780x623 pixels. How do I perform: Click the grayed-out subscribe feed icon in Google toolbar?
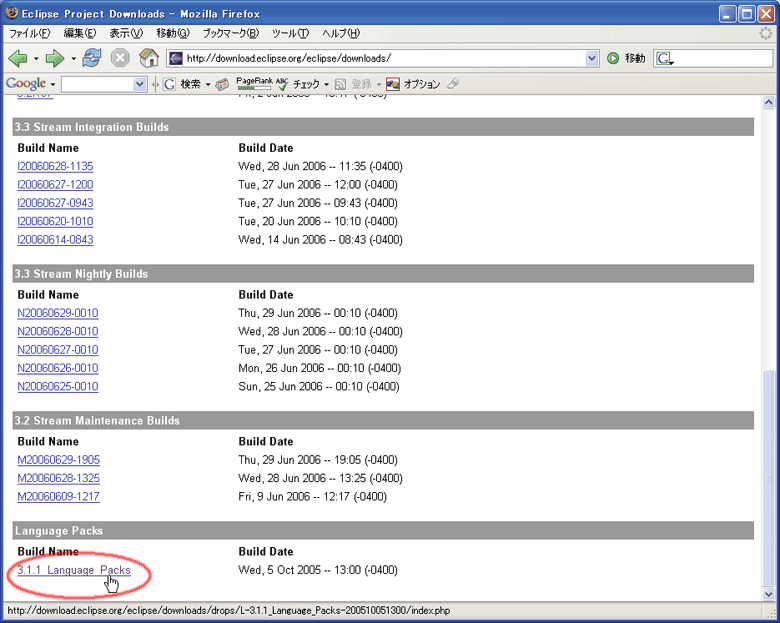click(340, 84)
